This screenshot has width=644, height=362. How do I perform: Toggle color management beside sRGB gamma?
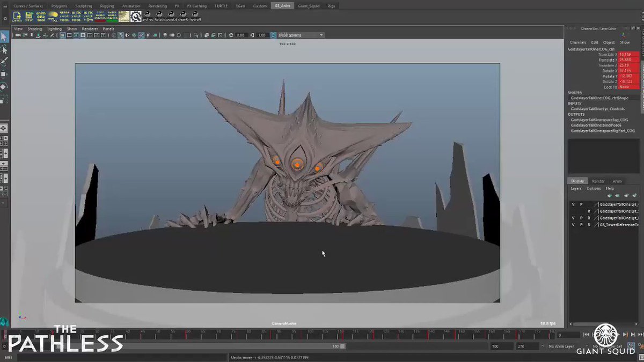[274, 35]
